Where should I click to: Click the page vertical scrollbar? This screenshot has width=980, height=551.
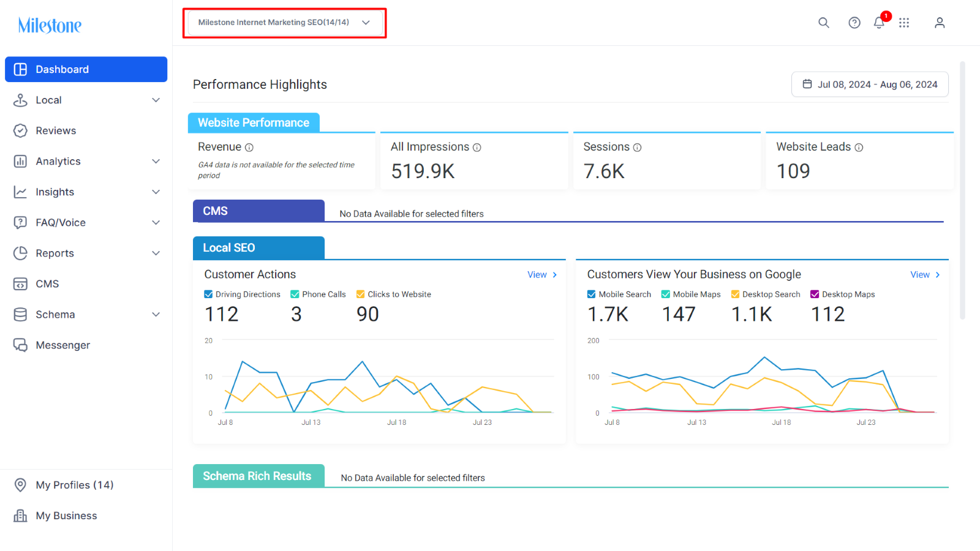point(962,190)
